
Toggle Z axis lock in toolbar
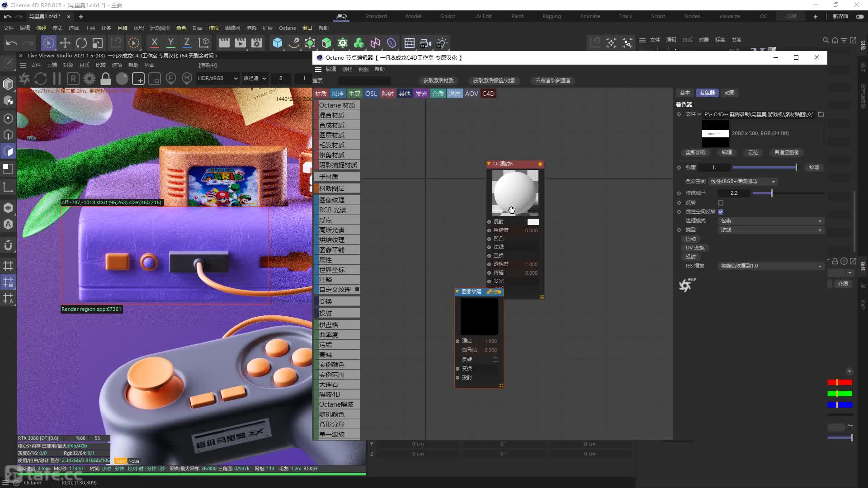click(187, 43)
